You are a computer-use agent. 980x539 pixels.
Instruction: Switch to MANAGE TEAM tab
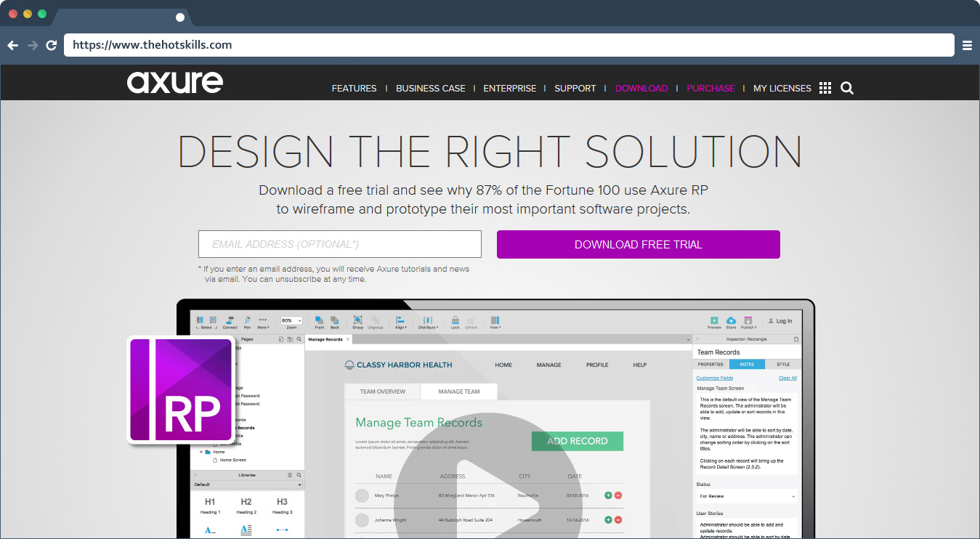tap(459, 392)
